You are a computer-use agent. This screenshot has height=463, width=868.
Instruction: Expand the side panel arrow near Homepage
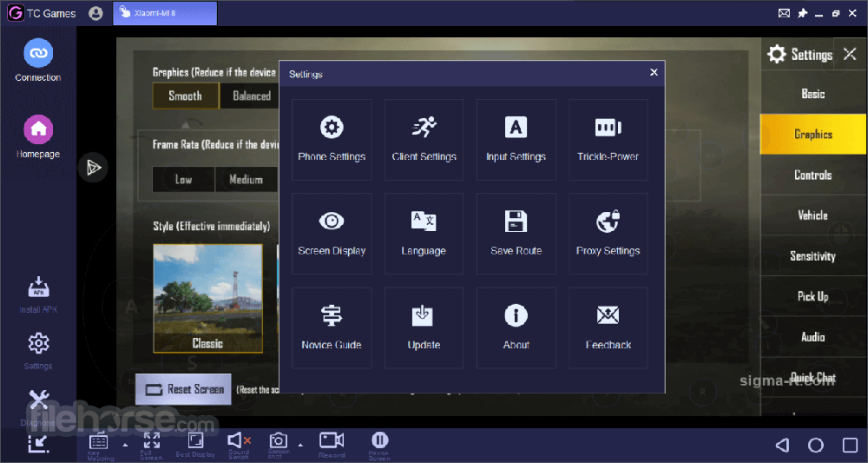click(93, 168)
